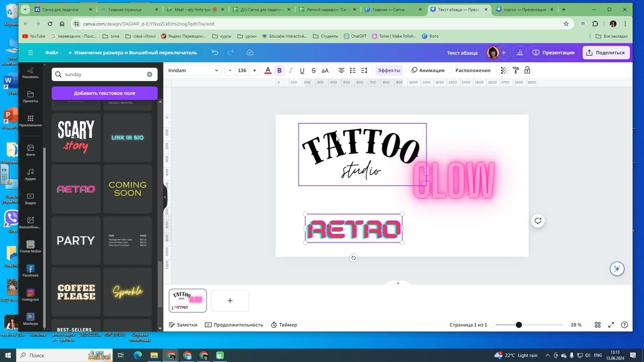The width and height of the screenshot is (644, 362).
Task: Clear the sunday search field
Action: point(149,74)
